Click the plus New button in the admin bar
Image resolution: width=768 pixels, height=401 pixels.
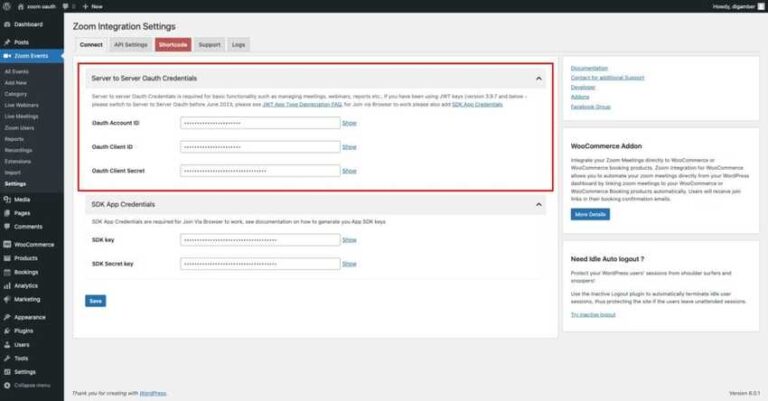pyautogui.click(x=92, y=6)
